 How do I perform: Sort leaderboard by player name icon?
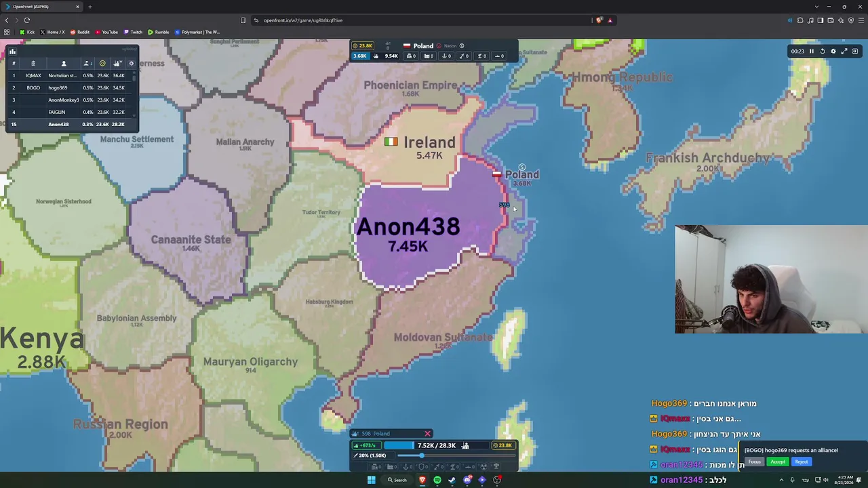(x=64, y=63)
